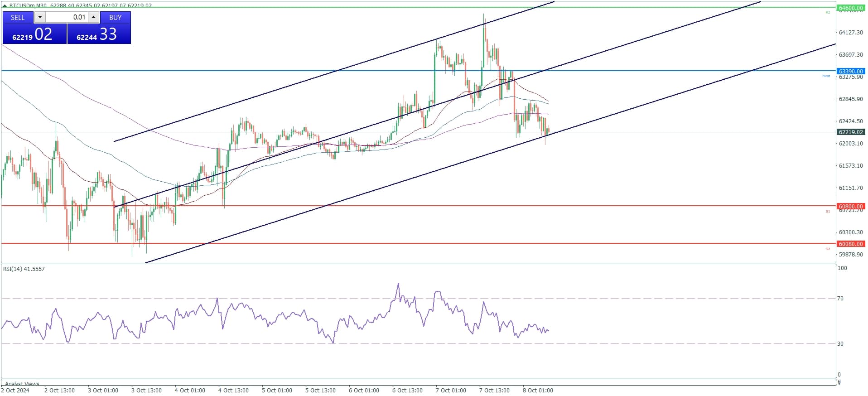Click the BTCUSDm,M30 chart title text

tap(28, 5)
